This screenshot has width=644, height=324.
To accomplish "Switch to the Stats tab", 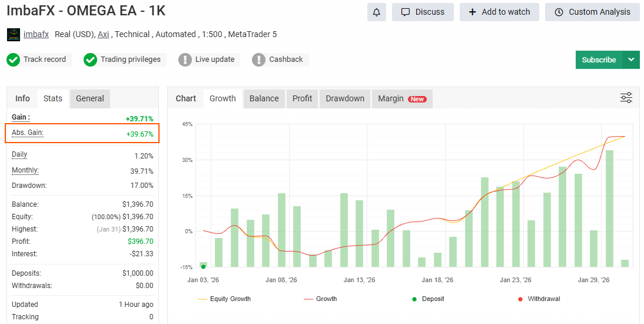I will [x=53, y=99].
